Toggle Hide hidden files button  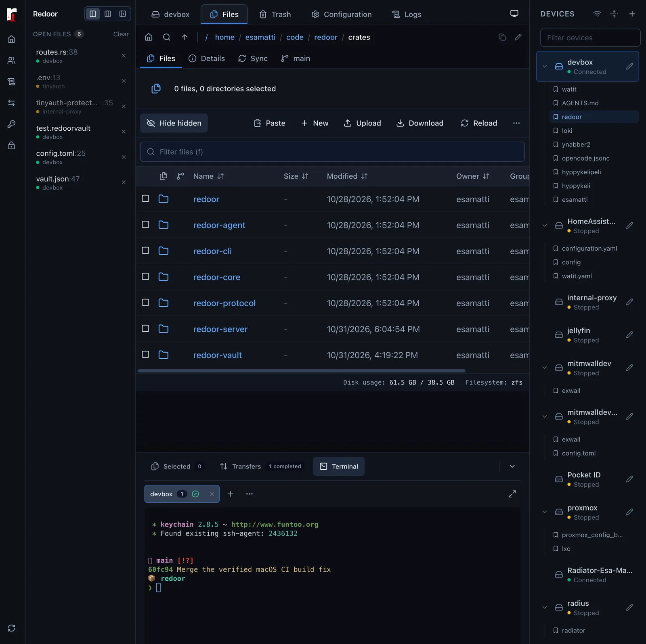(174, 123)
